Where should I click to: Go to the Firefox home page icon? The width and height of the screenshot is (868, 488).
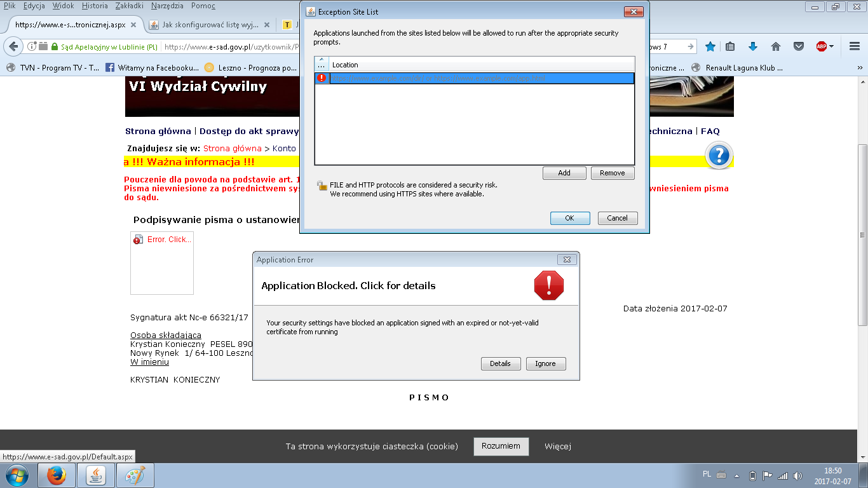coord(776,46)
